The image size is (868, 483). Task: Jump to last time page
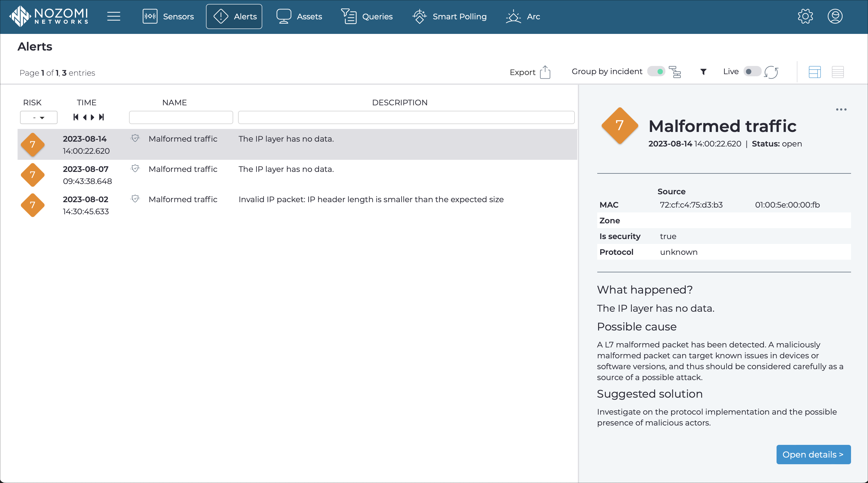click(x=101, y=117)
